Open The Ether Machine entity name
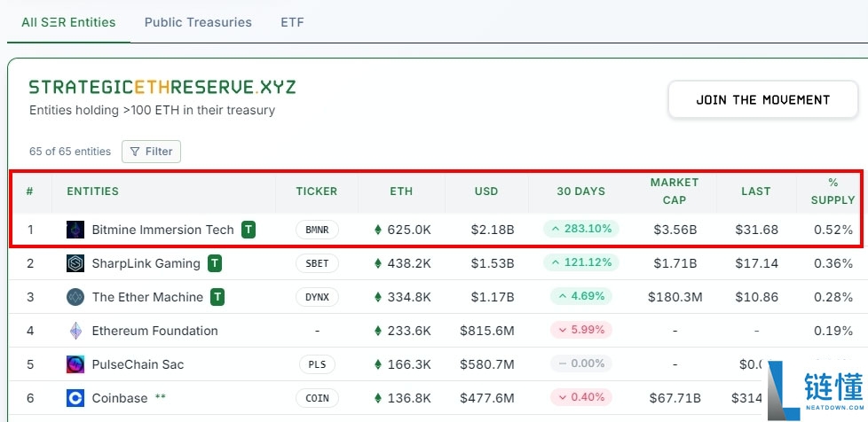The image size is (868, 422). (148, 297)
